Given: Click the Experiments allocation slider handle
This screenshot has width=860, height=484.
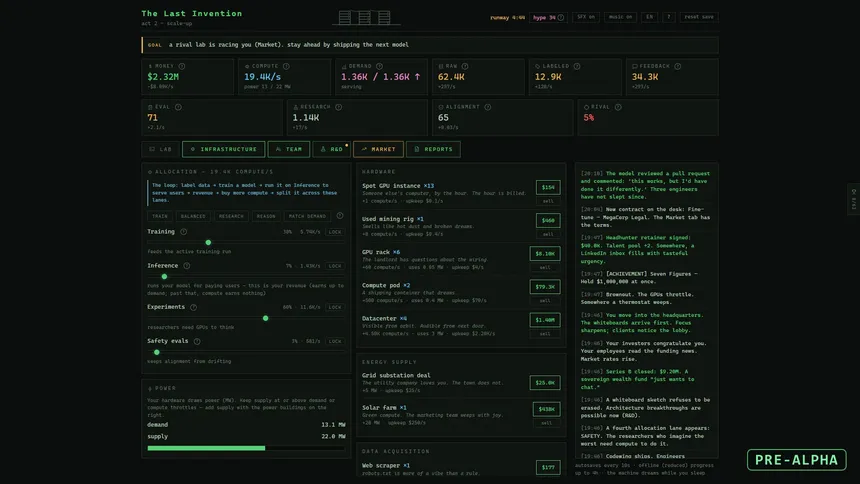Looking at the screenshot, I should point(265,318).
